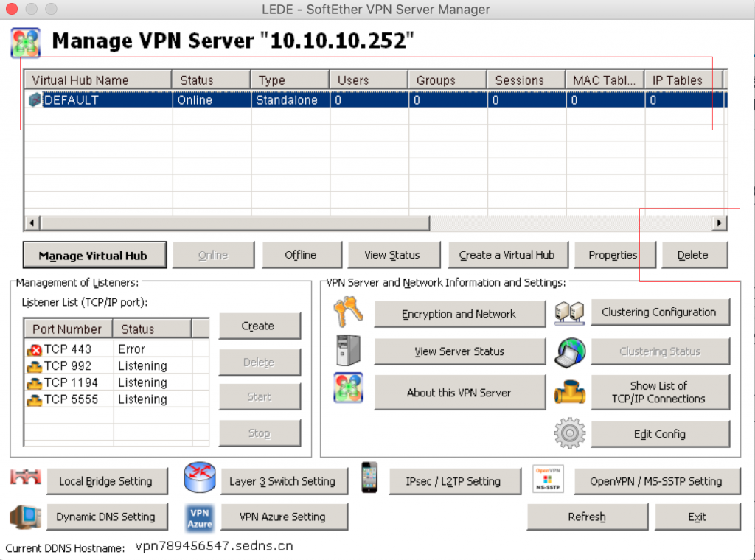Image resolution: width=755 pixels, height=560 pixels.
Task: Click the TCP 443 error listener icon
Action: click(x=34, y=350)
